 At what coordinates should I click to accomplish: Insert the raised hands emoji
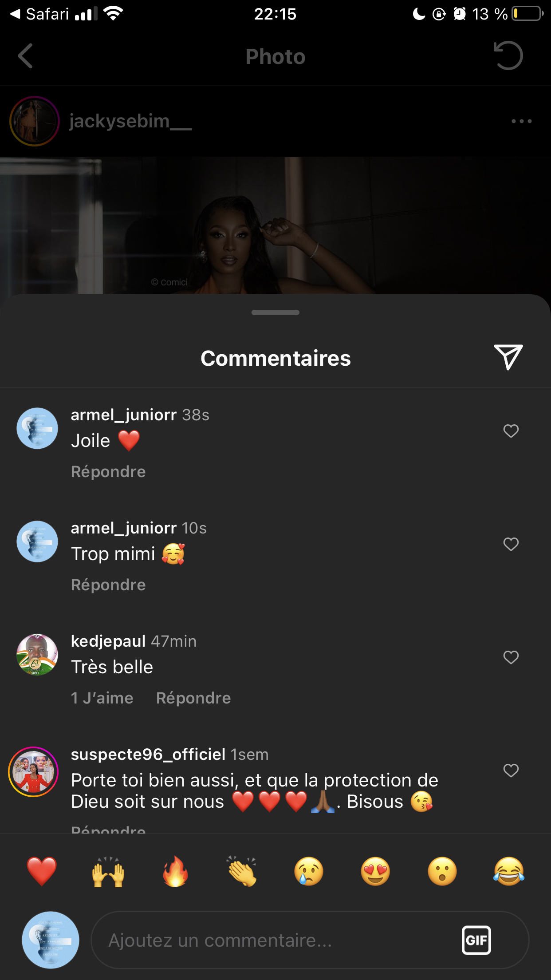pos(108,871)
